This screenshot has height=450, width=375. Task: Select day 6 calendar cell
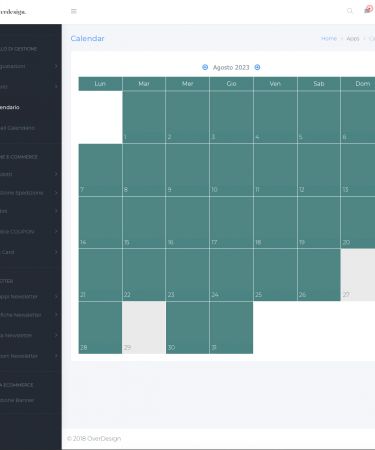tap(358, 117)
